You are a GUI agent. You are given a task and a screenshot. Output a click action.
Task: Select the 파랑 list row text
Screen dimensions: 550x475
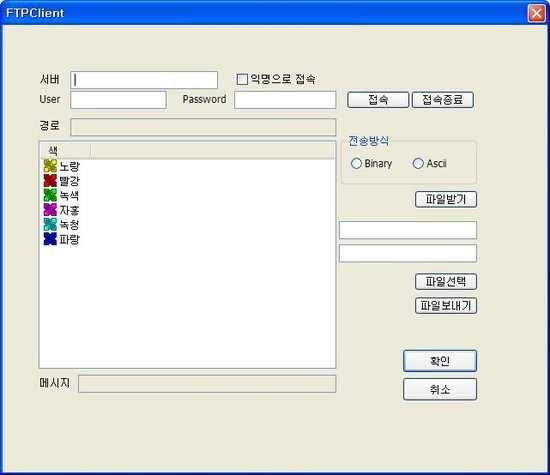pos(69,240)
